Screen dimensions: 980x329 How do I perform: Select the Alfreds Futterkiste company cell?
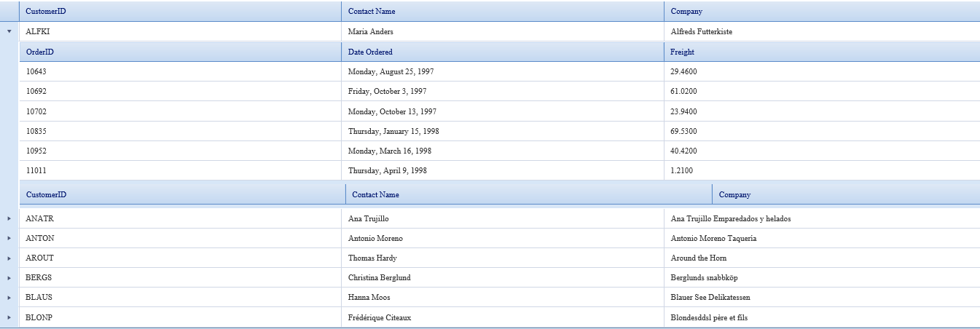click(702, 32)
